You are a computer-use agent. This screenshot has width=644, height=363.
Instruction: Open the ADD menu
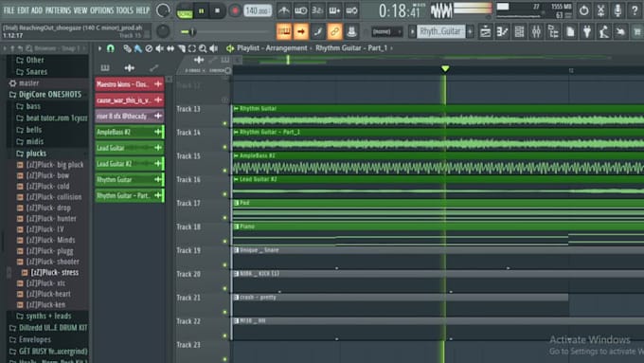(37, 10)
